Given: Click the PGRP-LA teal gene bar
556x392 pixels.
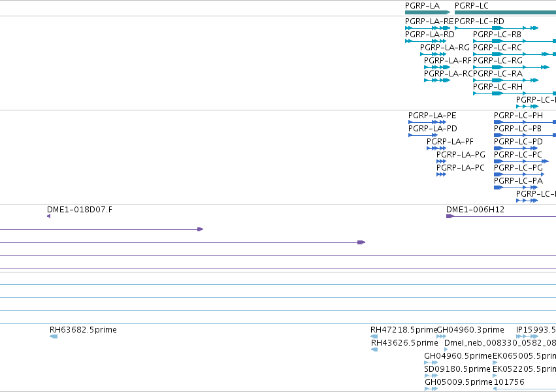Looking at the screenshot, I should point(427,12).
